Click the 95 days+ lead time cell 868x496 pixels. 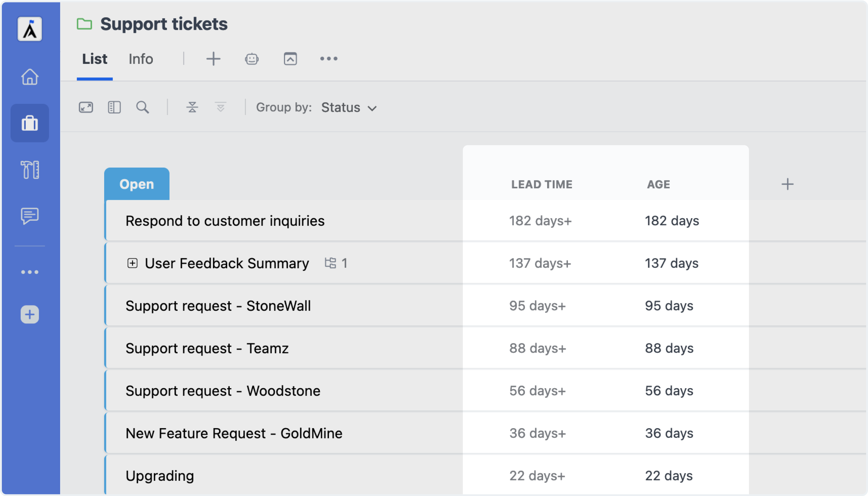[x=538, y=305]
